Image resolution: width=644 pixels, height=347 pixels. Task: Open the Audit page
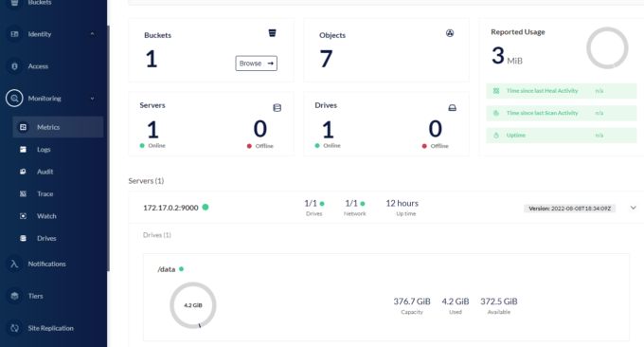click(x=45, y=172)
